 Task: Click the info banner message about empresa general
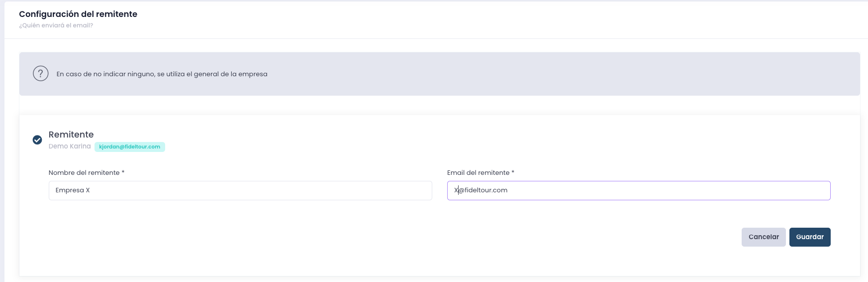click(162, 74)
